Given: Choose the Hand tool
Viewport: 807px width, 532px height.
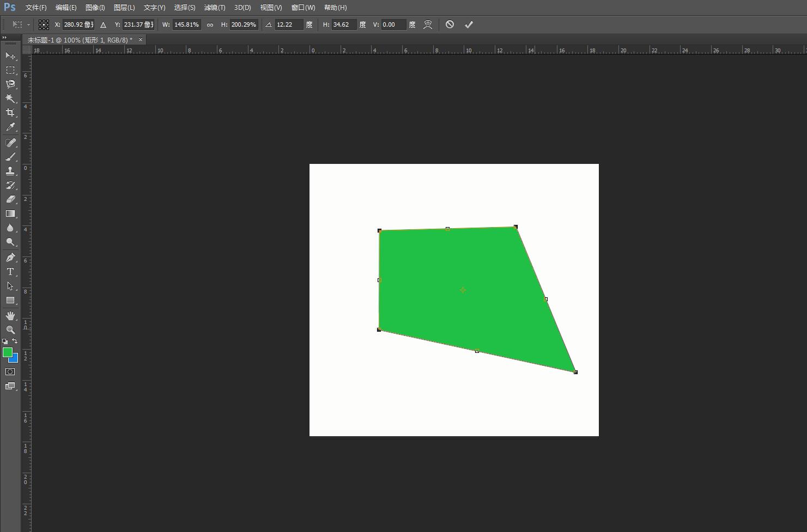Looking at the screenshot, I should click(10, 316).
